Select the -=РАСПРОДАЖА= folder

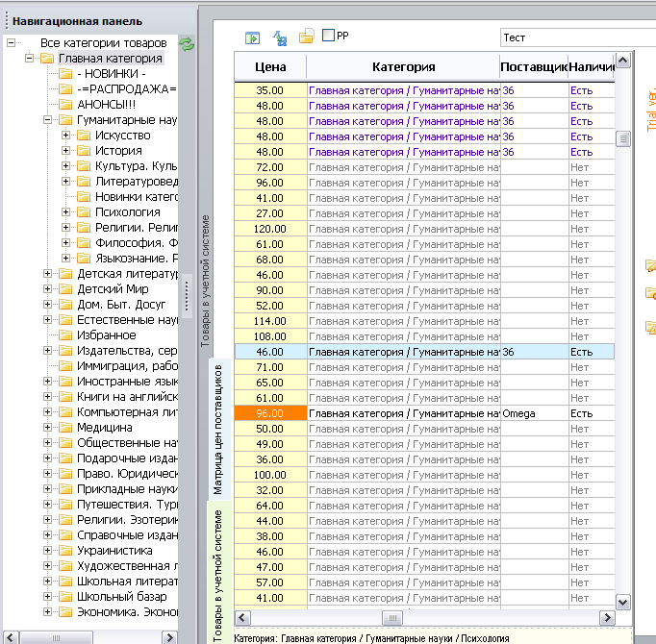pyautogui.click(x=127, y=89)
